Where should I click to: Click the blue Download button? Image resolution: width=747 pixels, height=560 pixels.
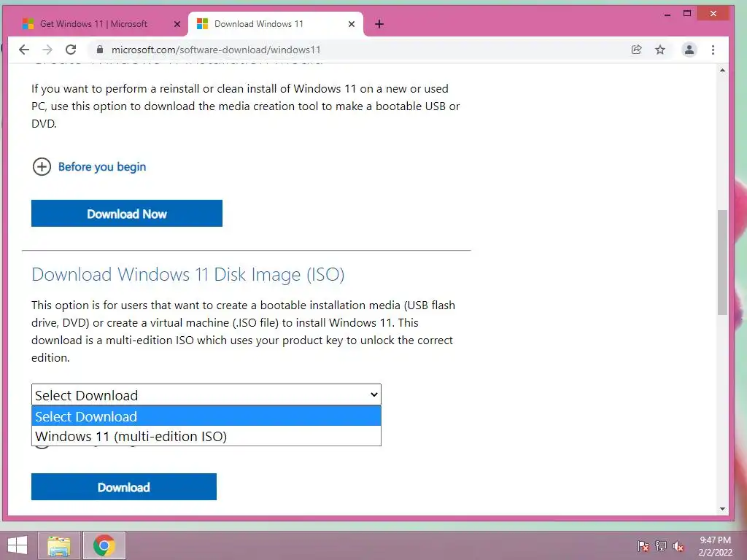tap(124, 486)
